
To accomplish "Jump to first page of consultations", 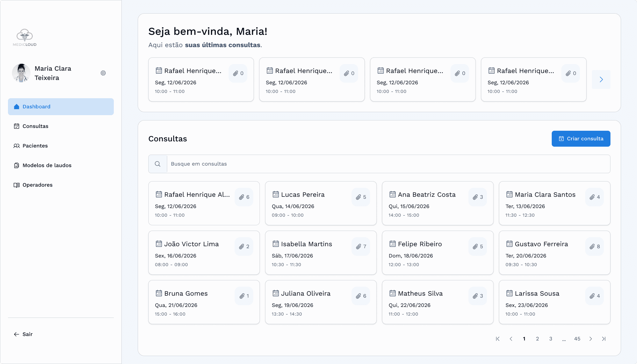I will [x=498, y=339].
